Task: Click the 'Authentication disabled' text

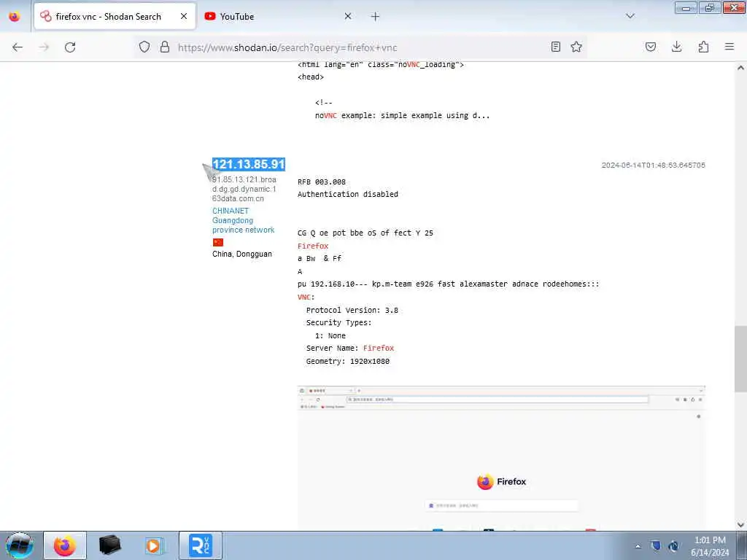Action: click(x=348, y=194)
